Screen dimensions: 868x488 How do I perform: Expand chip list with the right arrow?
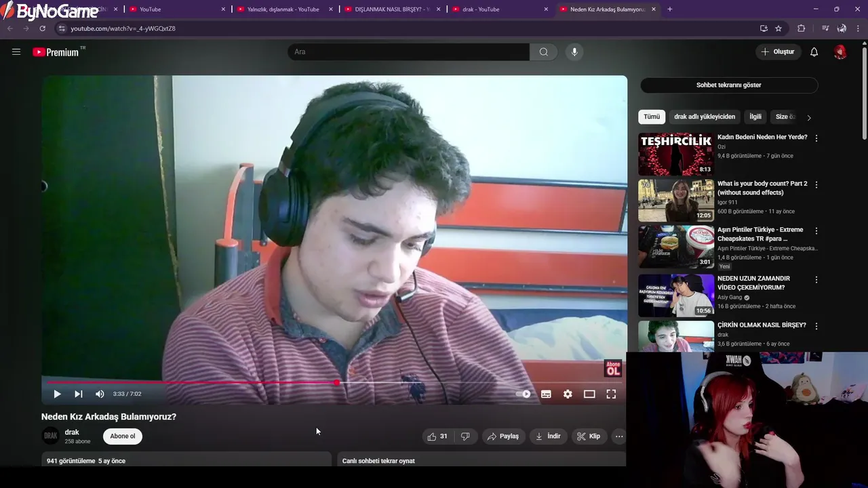tap(808, 117)
